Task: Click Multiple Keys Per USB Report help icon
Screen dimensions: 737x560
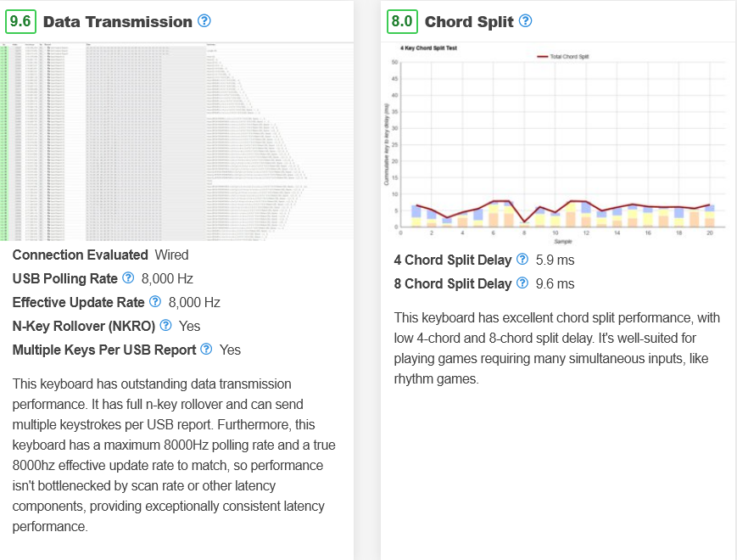Action: pyautogui.click(x=206, y=350)
